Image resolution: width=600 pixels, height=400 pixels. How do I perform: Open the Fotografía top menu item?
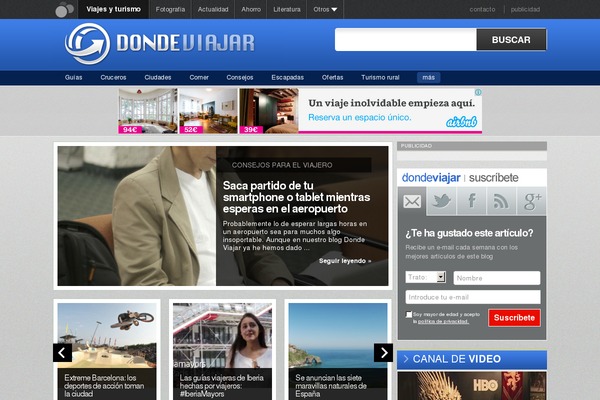point(170,10)
